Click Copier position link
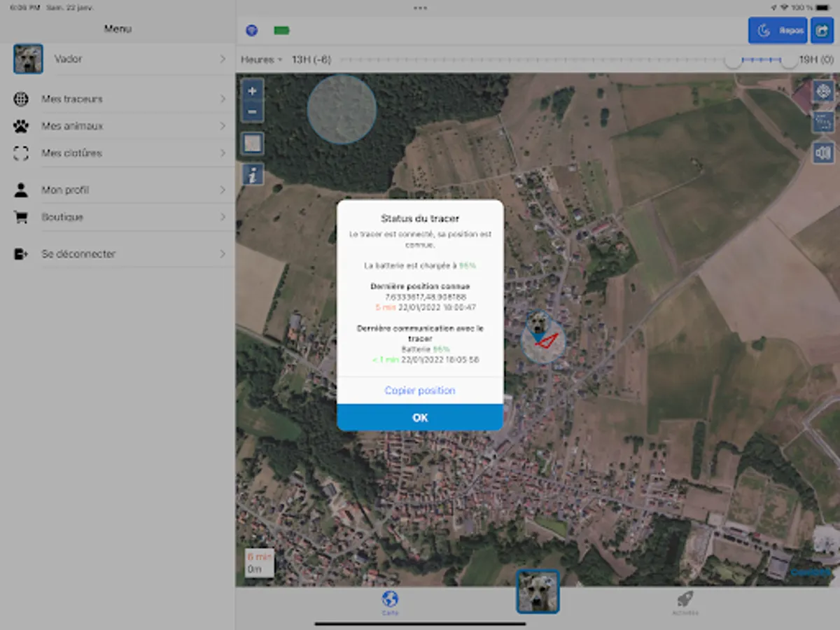The height and width of the screenshot is (630, 840). click(420, 391)
